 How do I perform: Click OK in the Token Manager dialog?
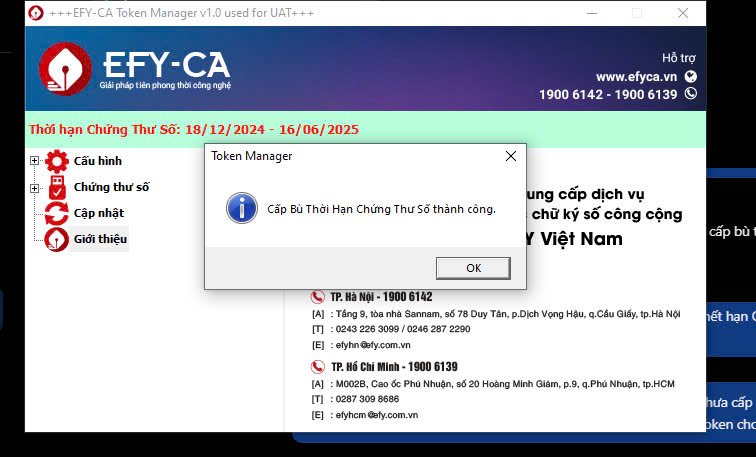473,268
